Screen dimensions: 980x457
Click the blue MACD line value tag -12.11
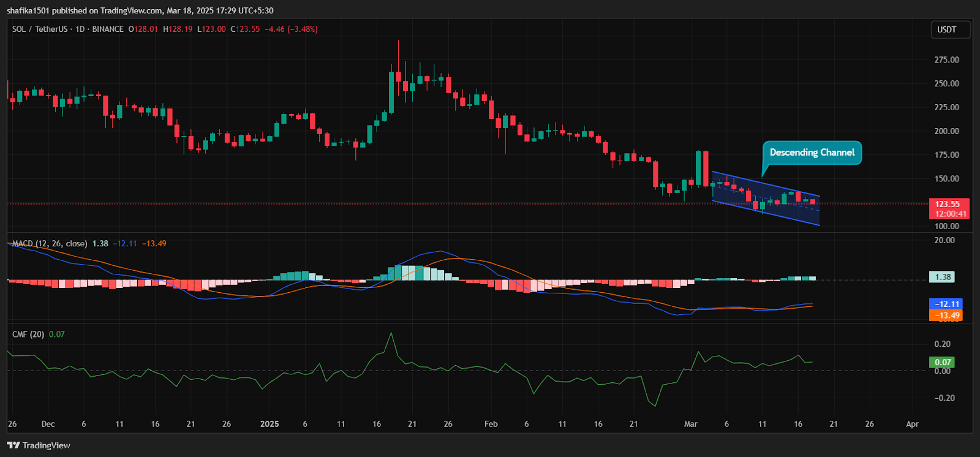pyautogui.click(x=946, y=304)
